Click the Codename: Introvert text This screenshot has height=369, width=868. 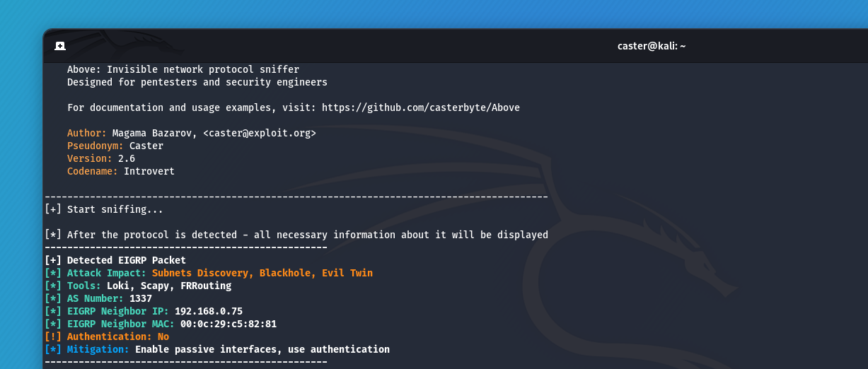121,171
